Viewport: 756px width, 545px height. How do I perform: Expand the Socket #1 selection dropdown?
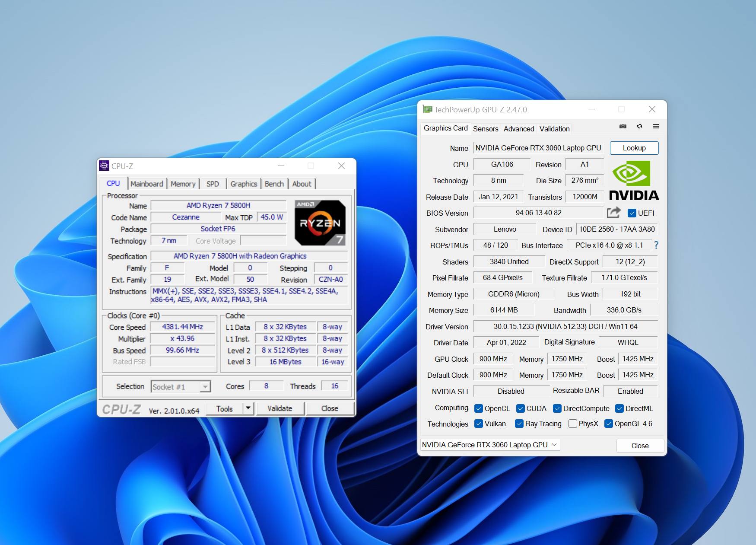point(206,386)
